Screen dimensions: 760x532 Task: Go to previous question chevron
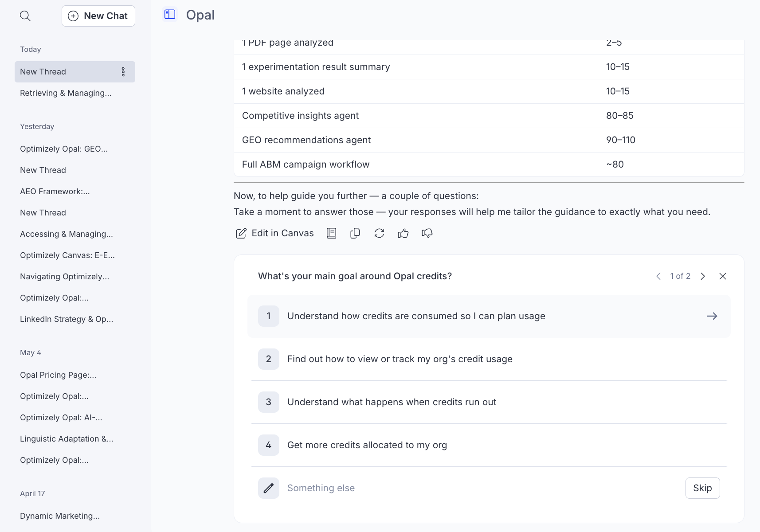658,276
